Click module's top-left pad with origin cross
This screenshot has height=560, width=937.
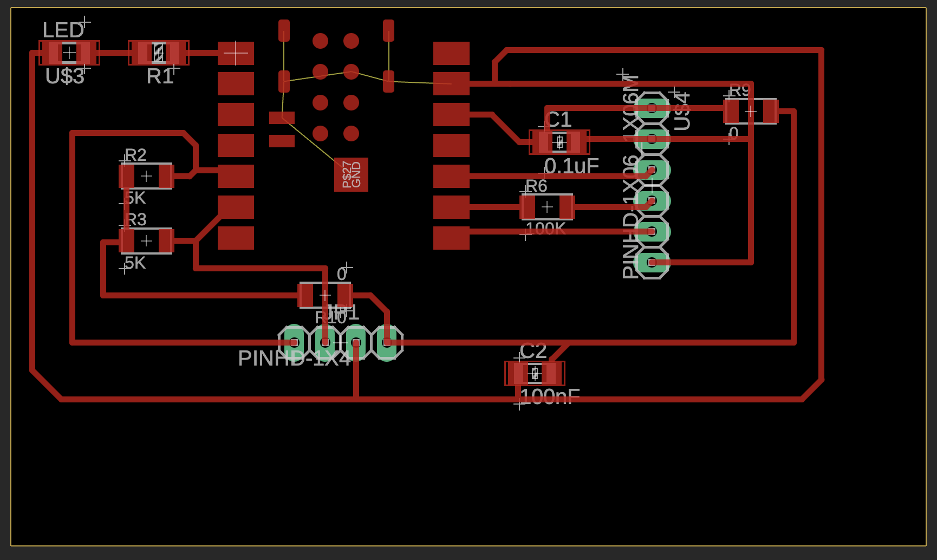click(236, 53)
